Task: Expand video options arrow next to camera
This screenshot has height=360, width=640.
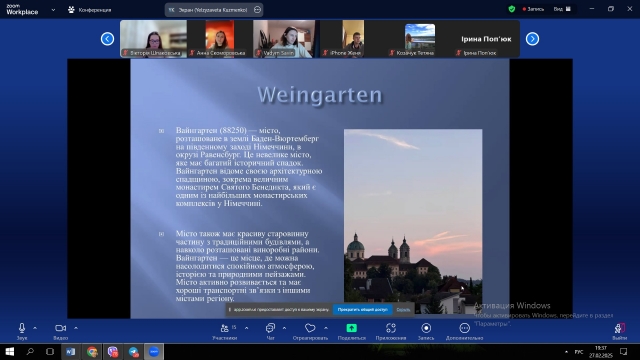Action: pos(76,328)
